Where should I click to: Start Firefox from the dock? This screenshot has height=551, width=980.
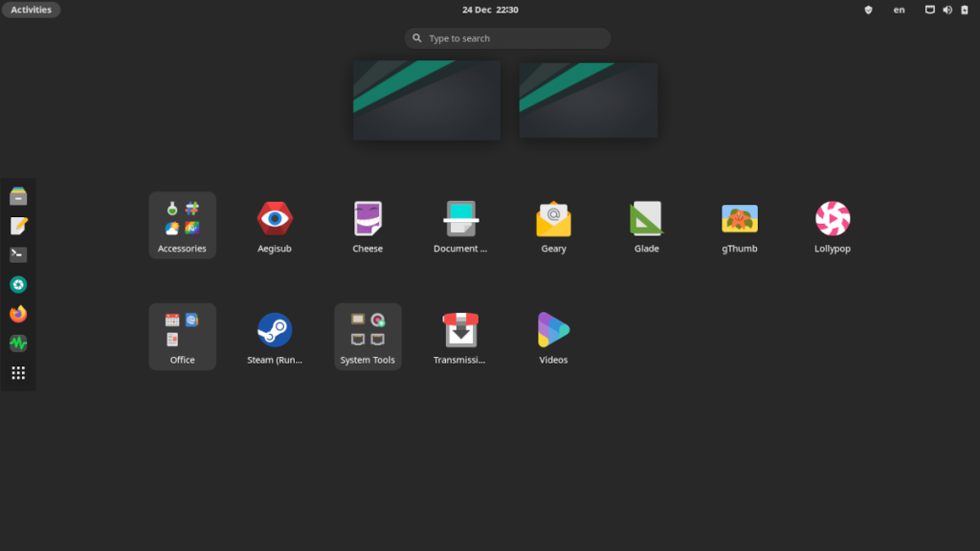[17, 314]
